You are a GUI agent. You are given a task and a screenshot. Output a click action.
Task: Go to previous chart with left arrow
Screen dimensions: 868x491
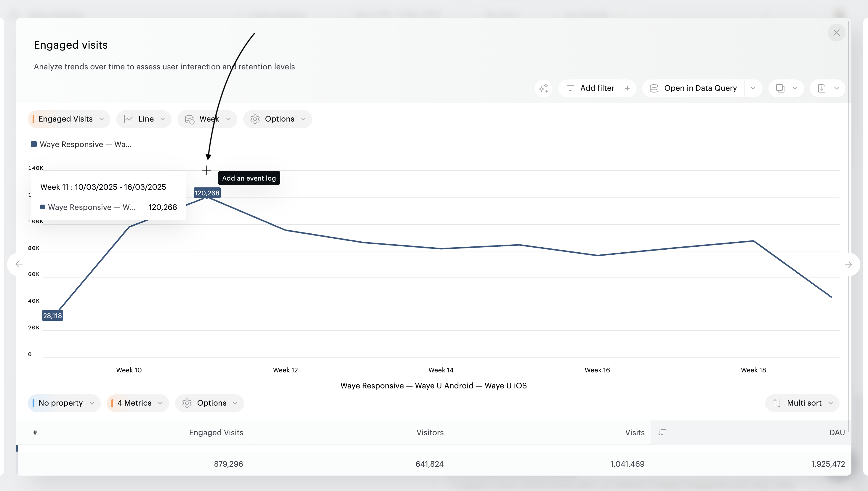pyautogui.click(x=19, y=264)
